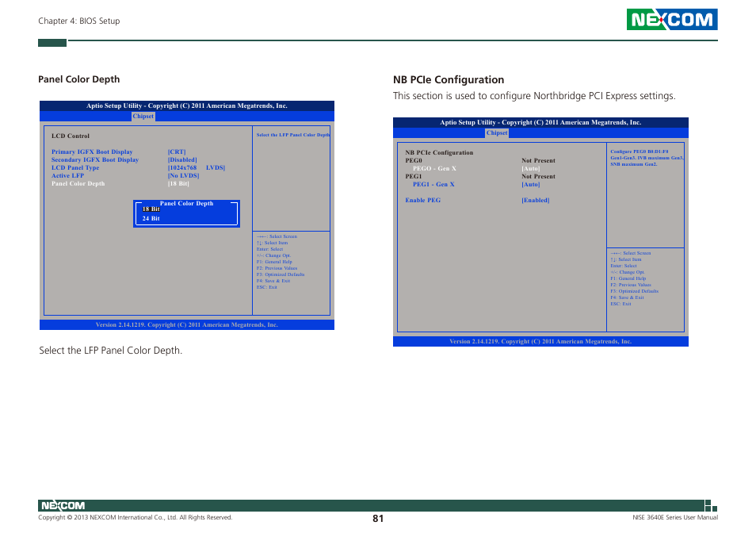Screen dimensions: 756x533
Task: Click the NEXCOM copyright notice in the footer
Action: (135, 518)
